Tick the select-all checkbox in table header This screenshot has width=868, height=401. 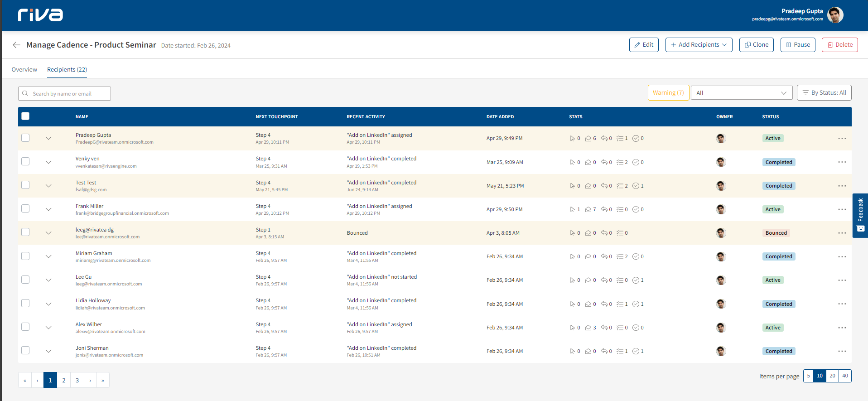(25, 116)
